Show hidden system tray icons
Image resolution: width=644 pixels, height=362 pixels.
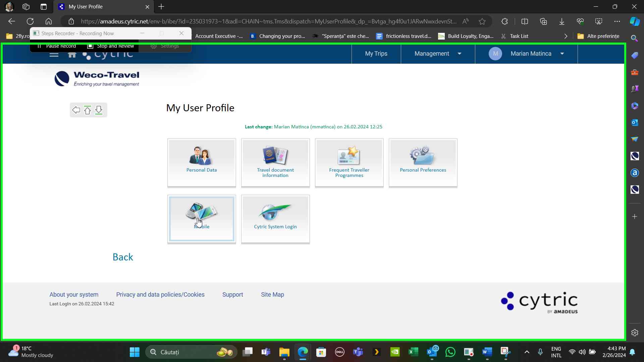(527, 352)
